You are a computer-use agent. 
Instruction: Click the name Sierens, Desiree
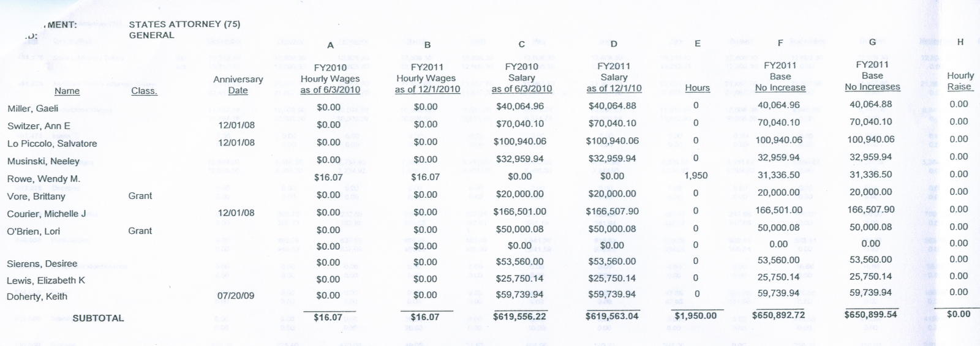[42, 263]
